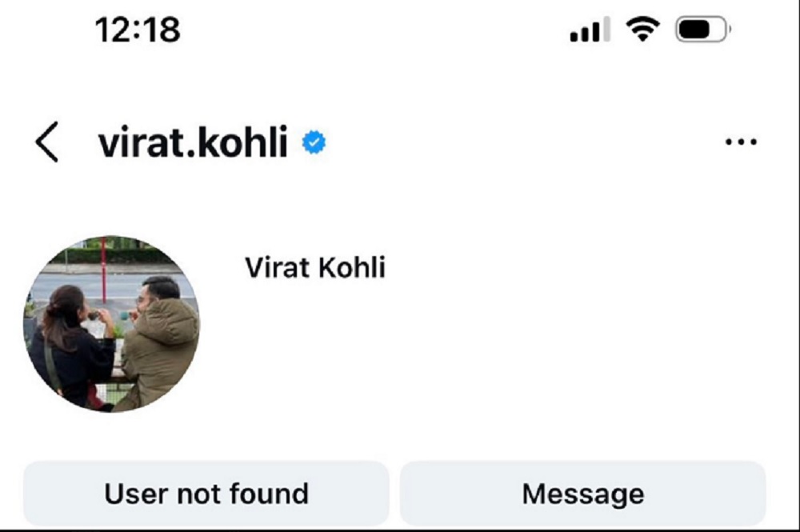The image size is (800, 532).
Task: Show profile options via the ellipsis icon
Action: 740,142
